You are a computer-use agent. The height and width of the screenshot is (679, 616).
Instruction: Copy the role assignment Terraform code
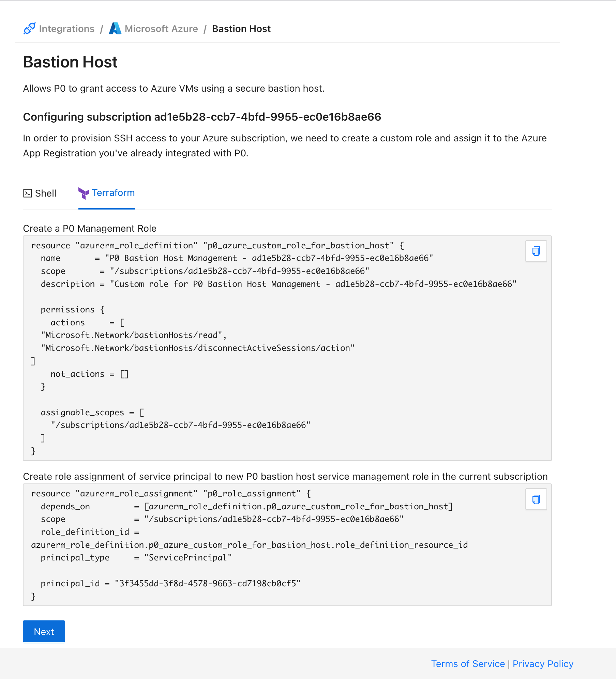pos(536,499)
